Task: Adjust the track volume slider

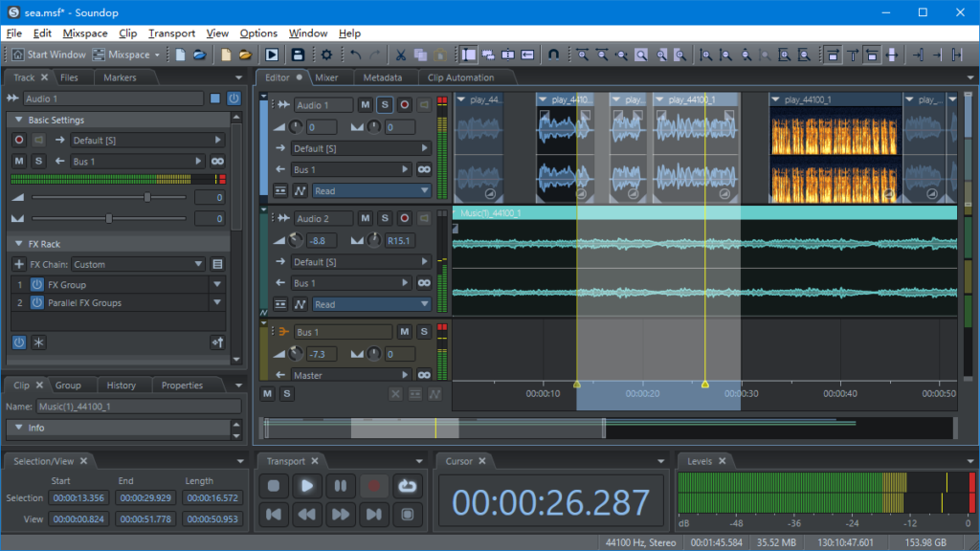Action: [x=147, y=197]
